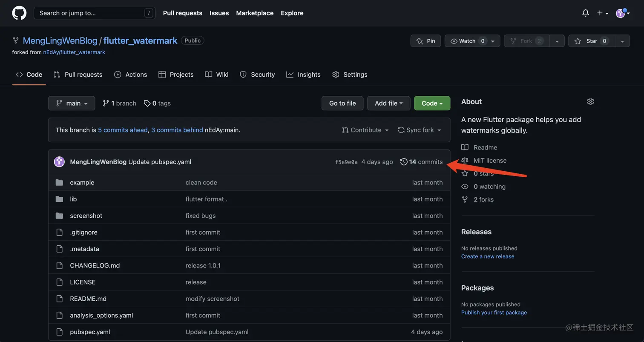Open the modify screenshot commit message
644x342 pixels.
pyautogui.click(x=213, y=299)
